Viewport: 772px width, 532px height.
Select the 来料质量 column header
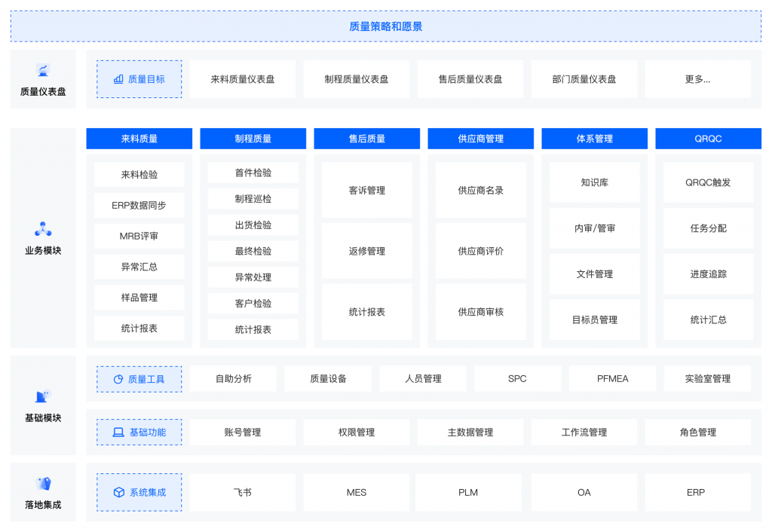click(139, 139)
